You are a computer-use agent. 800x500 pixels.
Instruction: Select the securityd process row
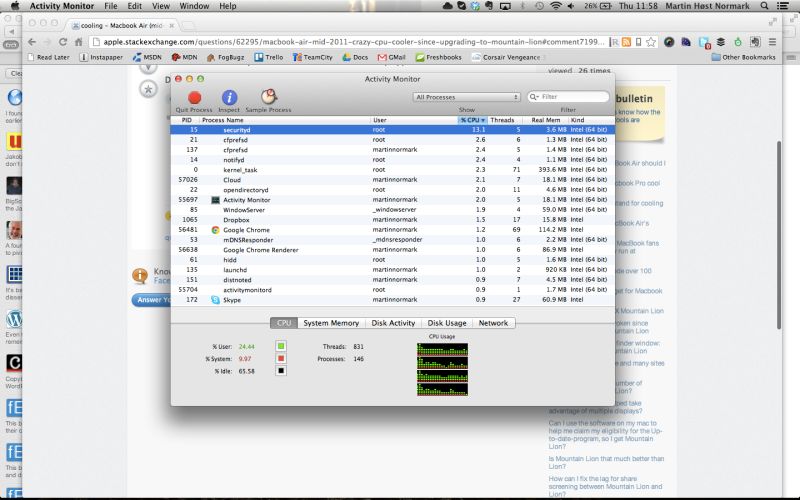pyautogui.click(x=392, y=130)
